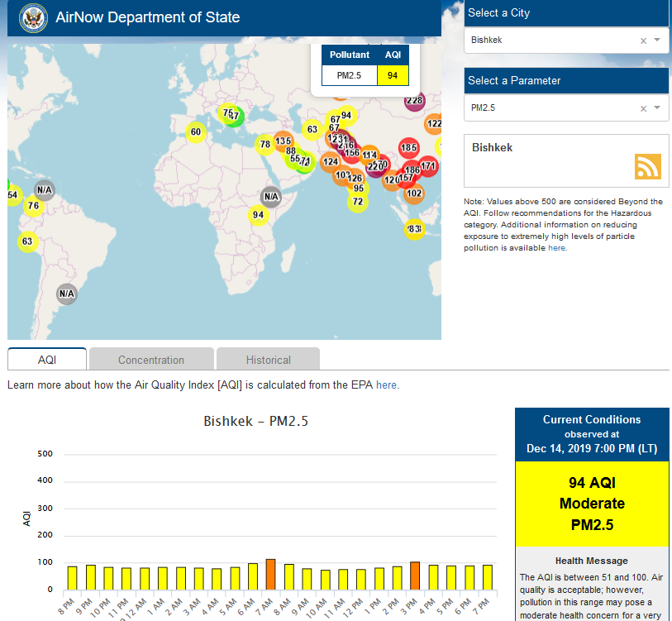Switch to the Concentration tab
Image resolution: width=672 pixels, height=621 pixels.
pos(151,360)
